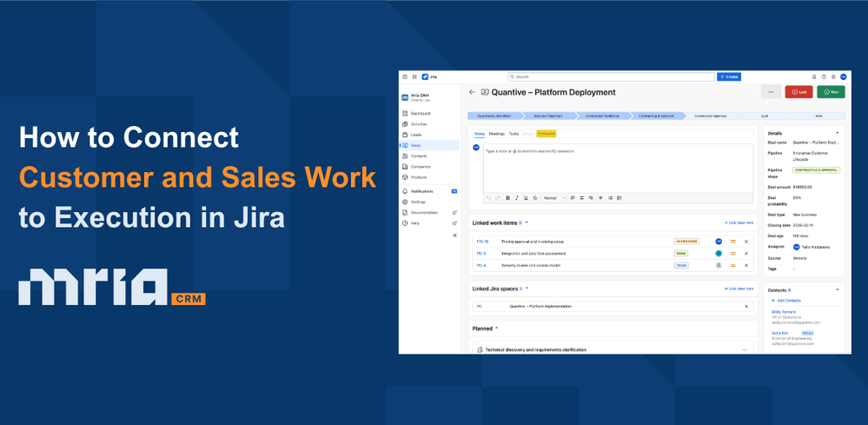
Task: Remove the Pricing approval linked item
Action: (x=745, y=242)
